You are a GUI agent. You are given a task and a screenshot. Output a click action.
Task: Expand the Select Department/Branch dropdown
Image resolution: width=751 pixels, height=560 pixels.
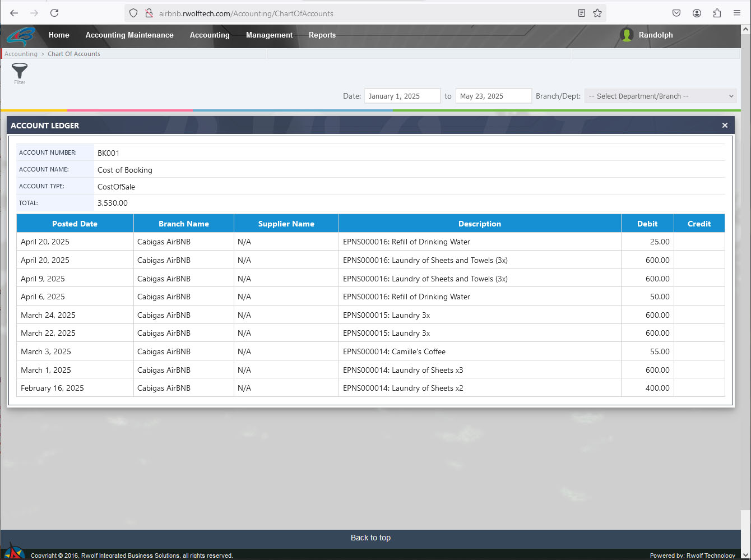[660, 96]
